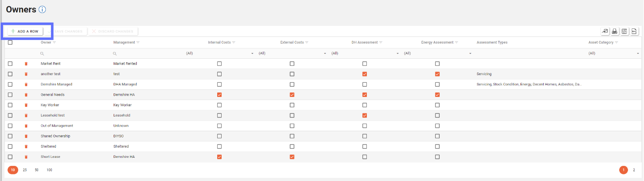Viewport: 644px width, 181px height.
Task: Uncheck Internal Costs for the General Needs row
Action: pos(219,95)
